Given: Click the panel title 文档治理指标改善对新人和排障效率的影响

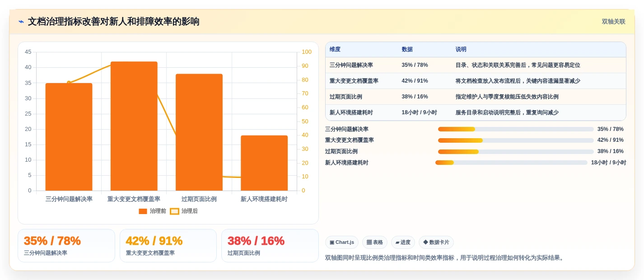Looking at the screenshot, I should coord(114,22).
